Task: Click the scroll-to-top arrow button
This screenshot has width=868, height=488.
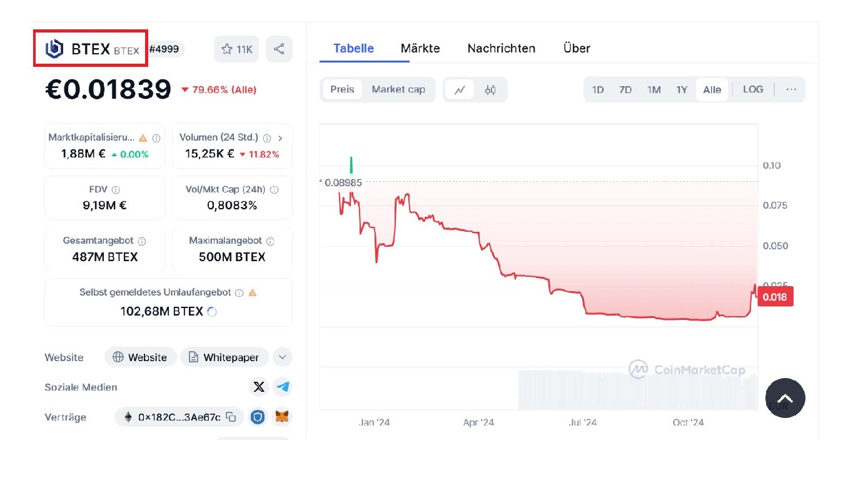Action: pyautogui.click(x=785, y=398)
